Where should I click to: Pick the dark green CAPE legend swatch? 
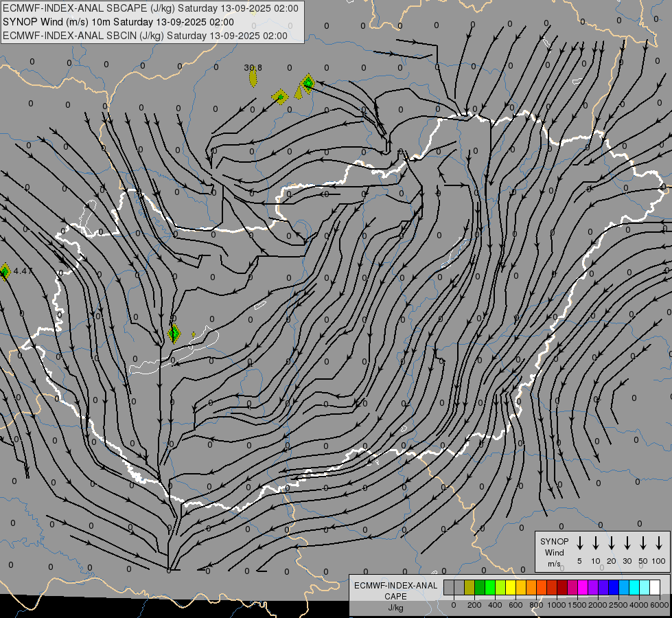(x=480, y=587)
